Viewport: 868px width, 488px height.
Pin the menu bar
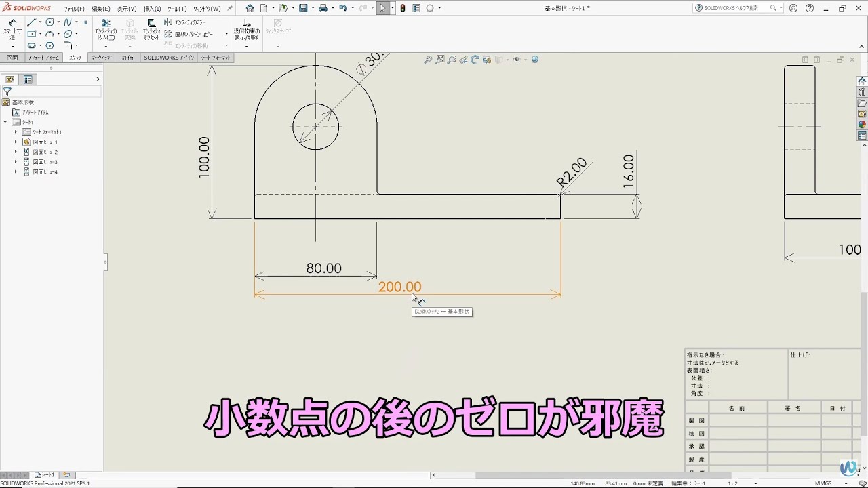[x=230, y=8]
